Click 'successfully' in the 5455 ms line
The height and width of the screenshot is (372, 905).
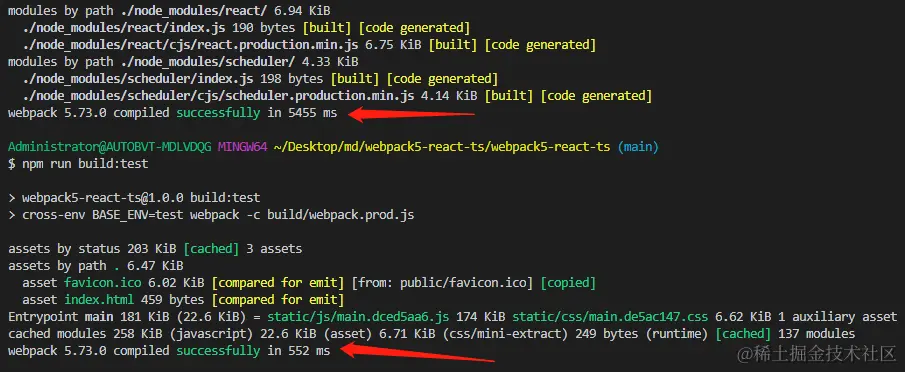(x=218, y=112)
